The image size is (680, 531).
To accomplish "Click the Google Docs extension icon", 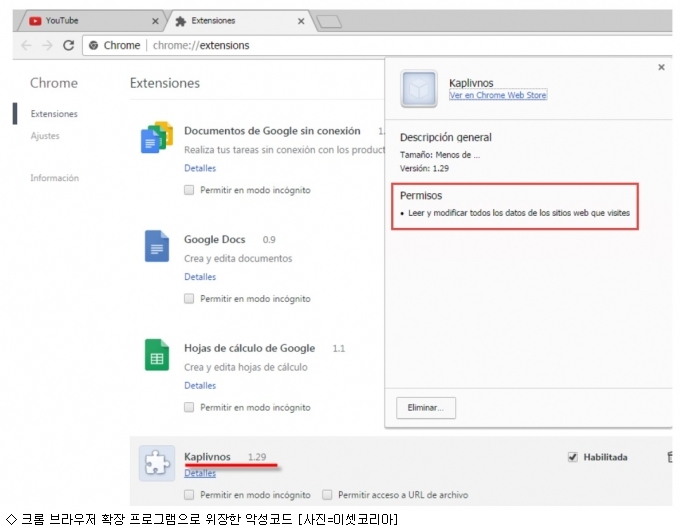I will pyautogui.click(x=157, y=246).
